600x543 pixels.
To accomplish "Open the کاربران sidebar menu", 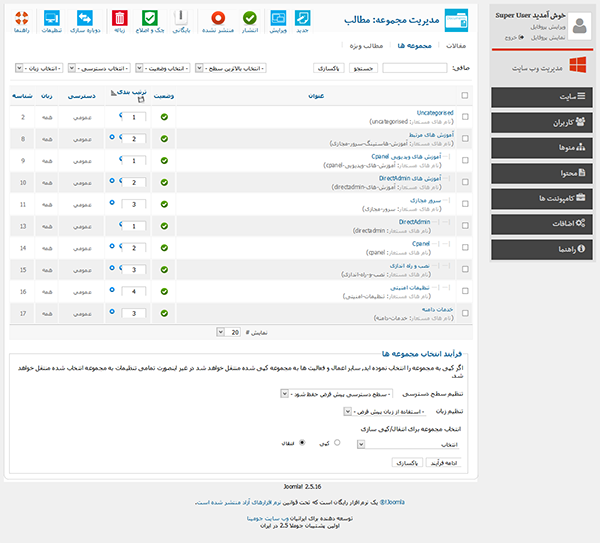I will click(x=542, y=122).
